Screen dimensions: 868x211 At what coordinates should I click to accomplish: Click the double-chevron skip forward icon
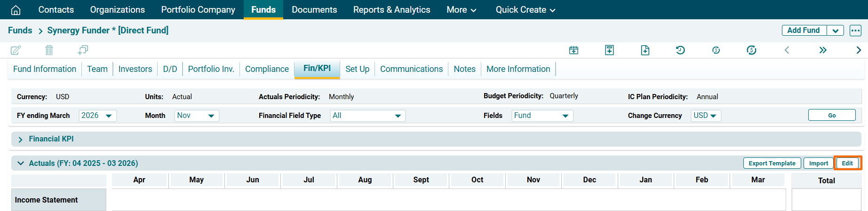[822, 50]
